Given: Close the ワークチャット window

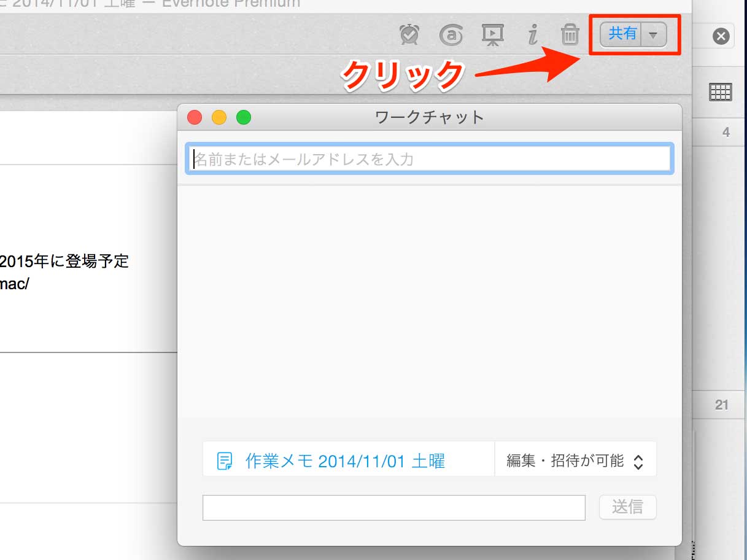Looking at the screenshot, I should [195, 117].
